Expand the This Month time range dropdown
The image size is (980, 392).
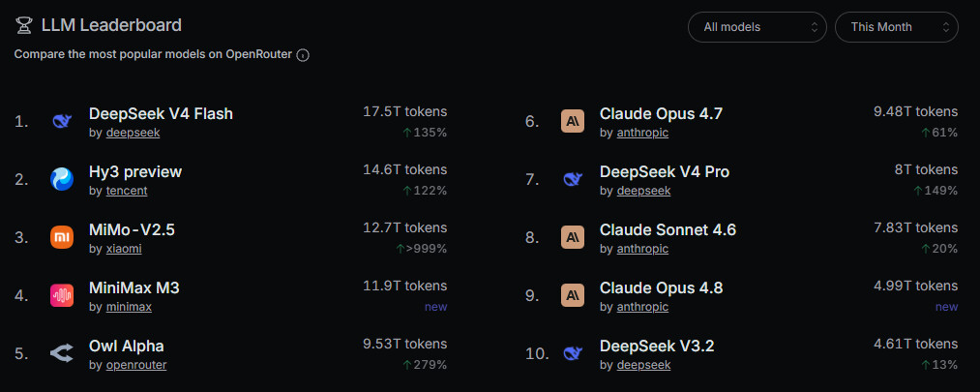pyautogui.click(x=896, y=27)
